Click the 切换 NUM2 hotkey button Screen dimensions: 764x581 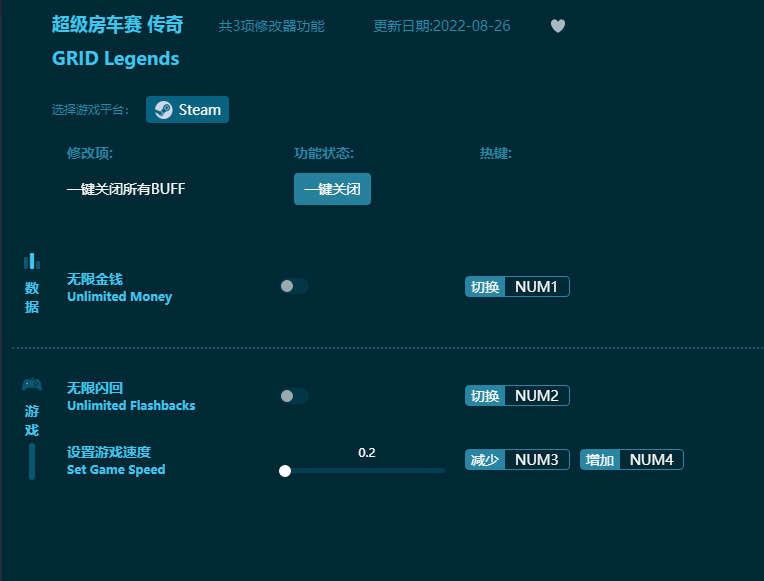coord(517,396)
